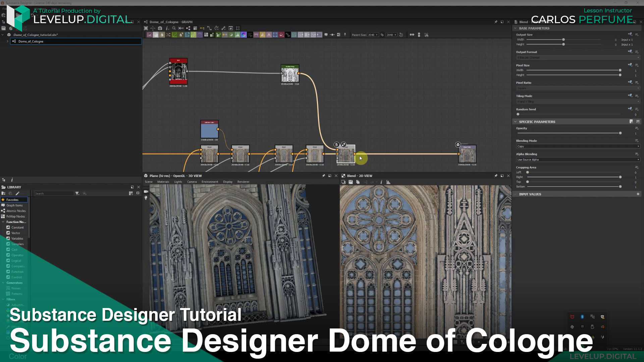Image resolution: width=644 pixels, height=362 pixels.
Task: Open the Parent Size height 2048 dropdown
Action: pyautogui.click(x=391, y=35)
